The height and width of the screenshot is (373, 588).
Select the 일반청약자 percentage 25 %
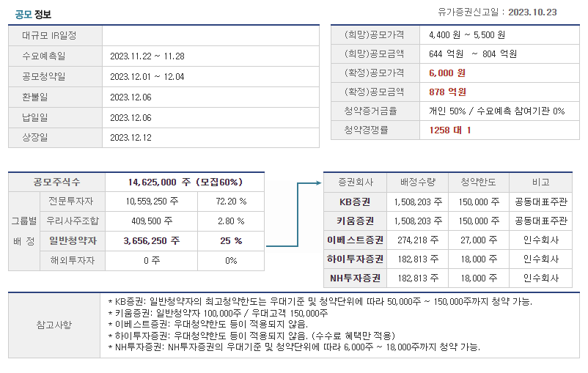231,240
